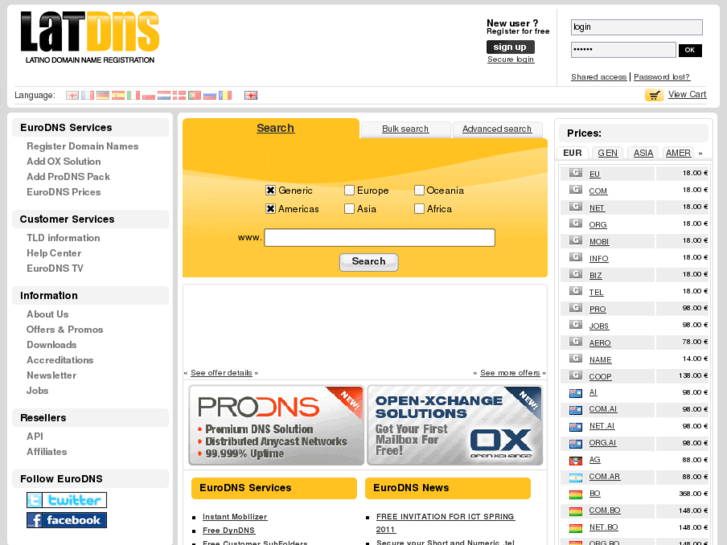The width and height of the screenshot is (727, 545).
Task: Click the generic icon beside COM price row
Action: (x=575, y=190)
